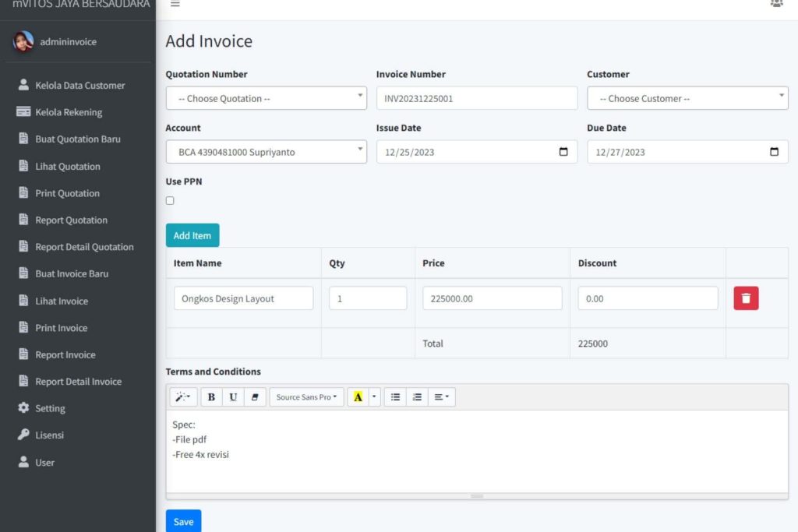This screenshot has height=532, width=798.
Task: Enable the Use PPN checkbox
Action: click(x=170, y=200)
